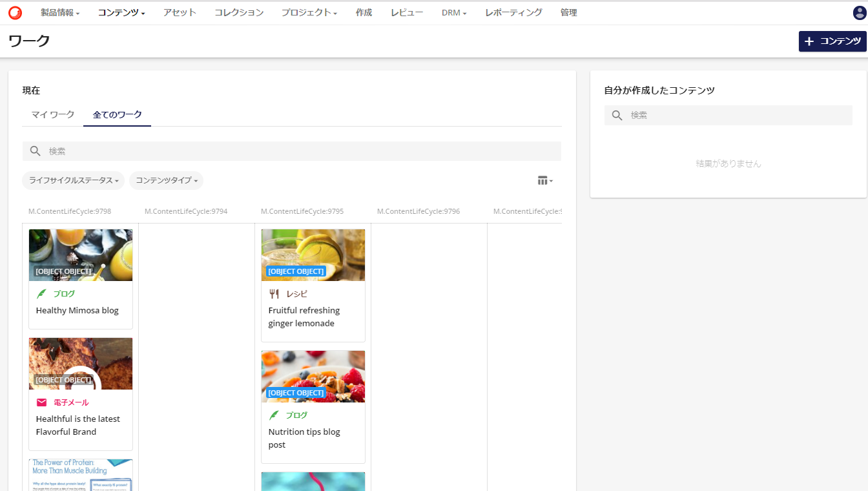Viewport: 868px width, 491px height.
Task: Click column header M.ContentLifeCycle:9794
Action: pos(186,211)
